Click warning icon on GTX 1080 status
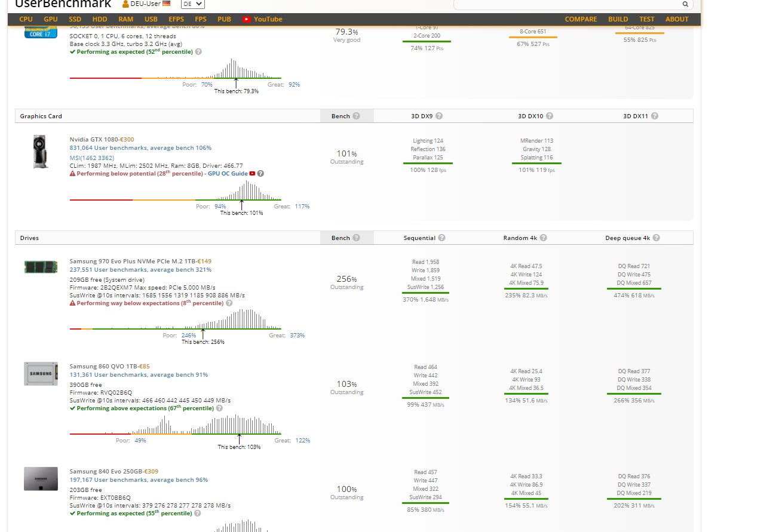 73,174
